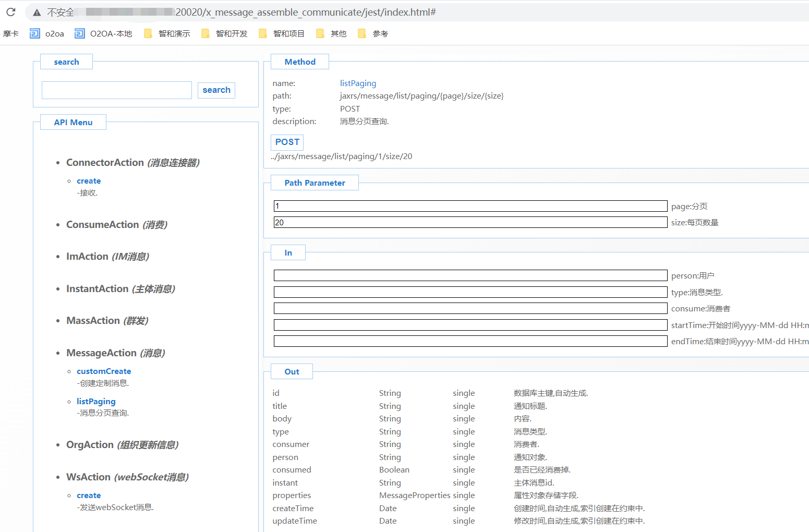
Task: Click the browser reload icon
Action: (x=11, y=12)
